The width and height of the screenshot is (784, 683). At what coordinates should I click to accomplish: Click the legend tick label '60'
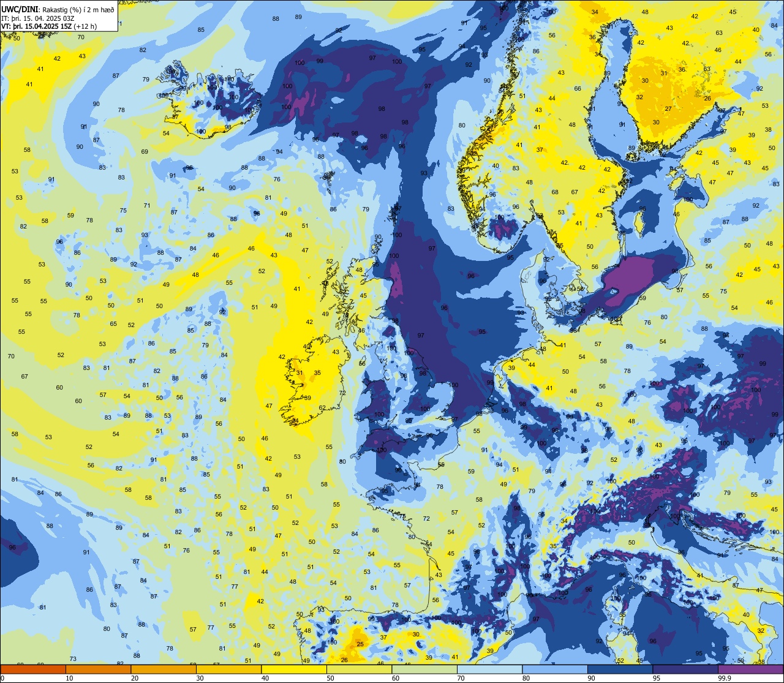(396, 678)
